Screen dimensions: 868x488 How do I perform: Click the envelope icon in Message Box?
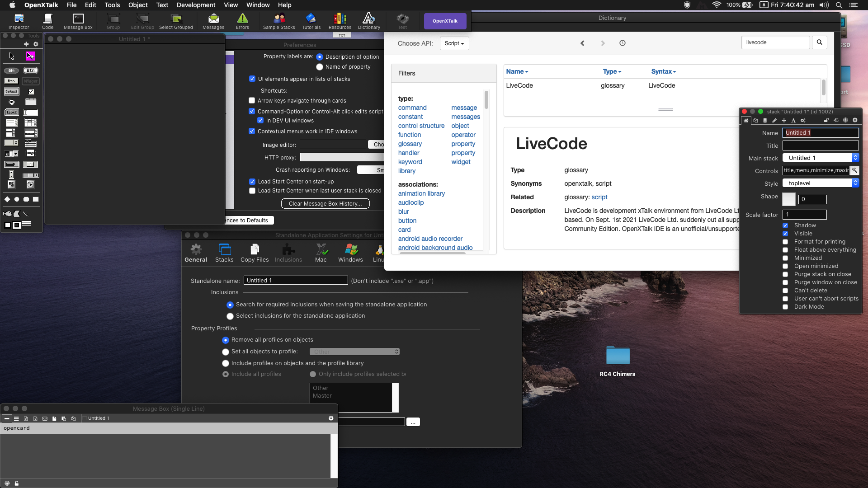(45, 419)
